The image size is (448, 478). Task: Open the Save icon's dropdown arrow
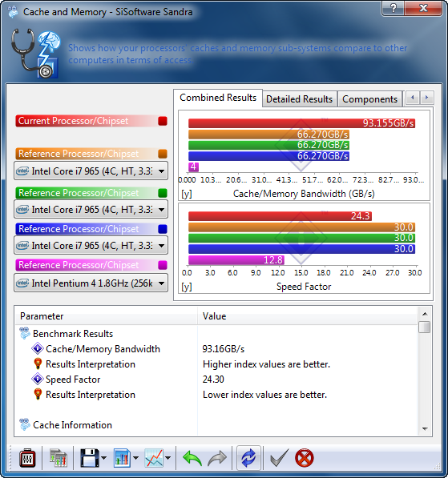click(103, 458)
